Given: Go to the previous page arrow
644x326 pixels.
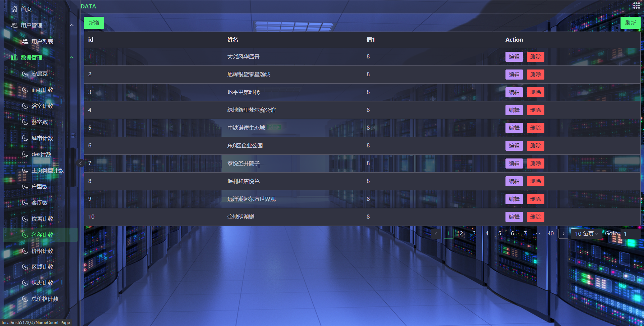Looking at the screenshot, I should [x=436, y=234].
